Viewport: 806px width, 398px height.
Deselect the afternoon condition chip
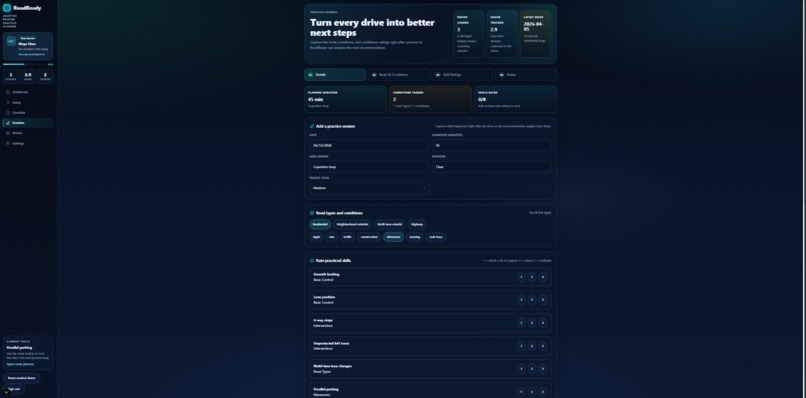tap(394, 237)
